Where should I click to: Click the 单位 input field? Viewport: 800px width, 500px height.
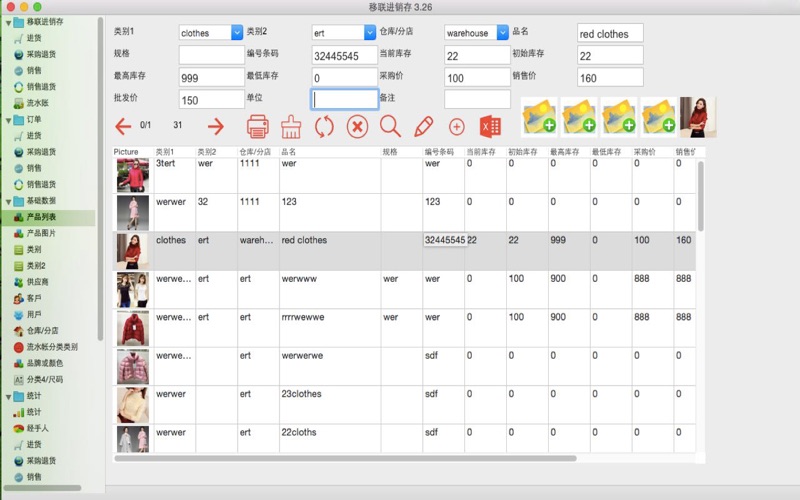(x=344, y=99)
